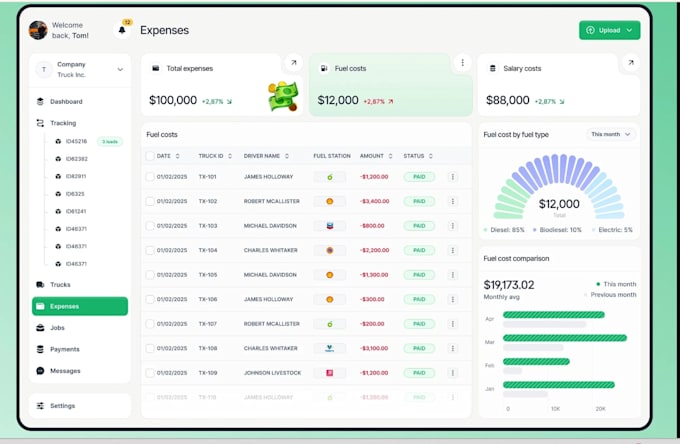Screen dimensions: 680x444
Task: Click the Mar this-month bar
Action: (x=565, y=338)
